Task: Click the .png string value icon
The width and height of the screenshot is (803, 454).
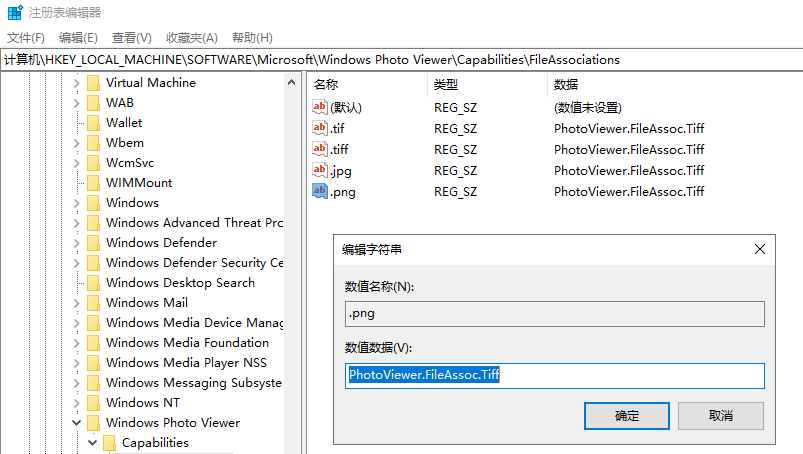Action: [320, 191]
